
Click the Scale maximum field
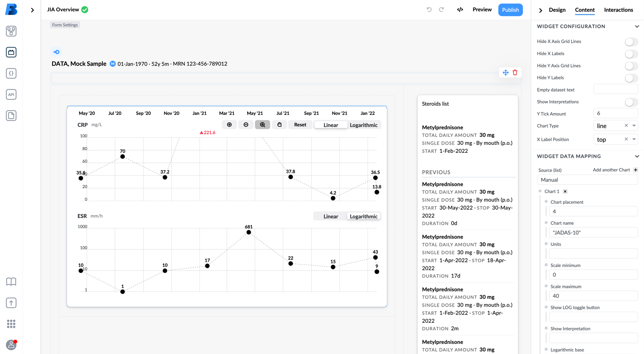point(593,296)
